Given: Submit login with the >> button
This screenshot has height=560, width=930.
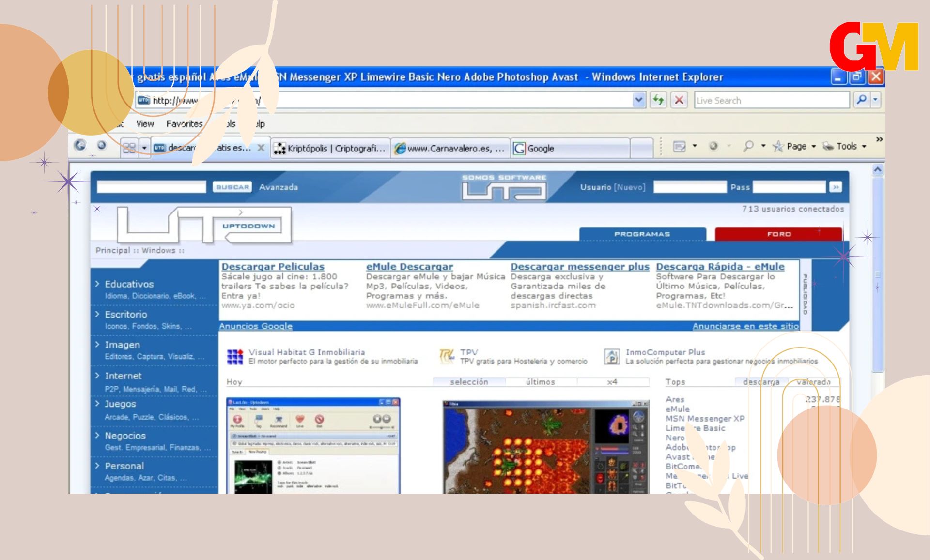Looking at the screenshot, I should pos(835,187).
